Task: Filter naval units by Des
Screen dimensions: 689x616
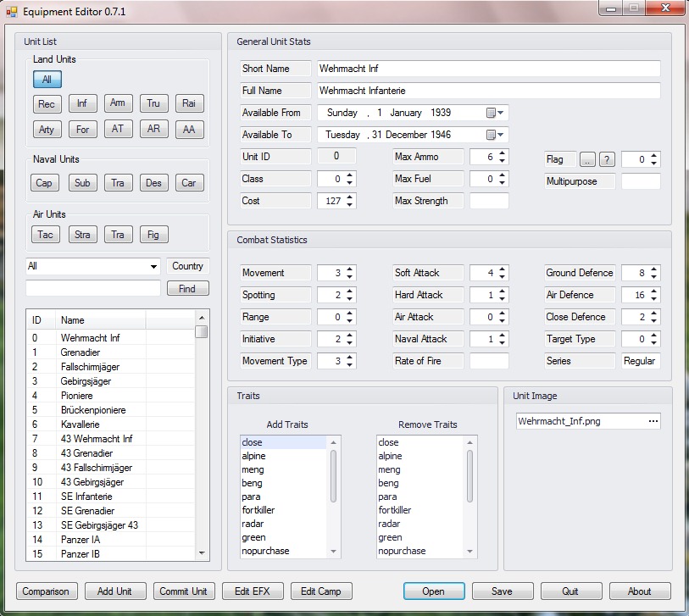Action: [153, 183]
